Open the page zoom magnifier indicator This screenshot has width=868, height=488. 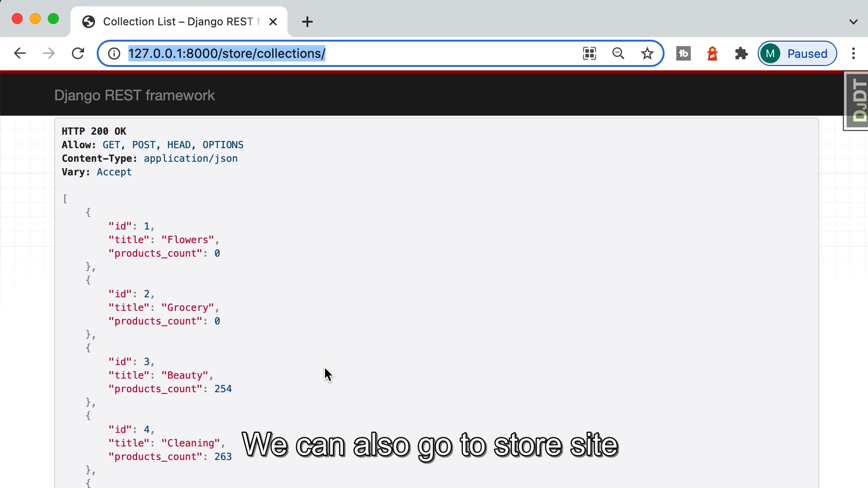point(618,53)
